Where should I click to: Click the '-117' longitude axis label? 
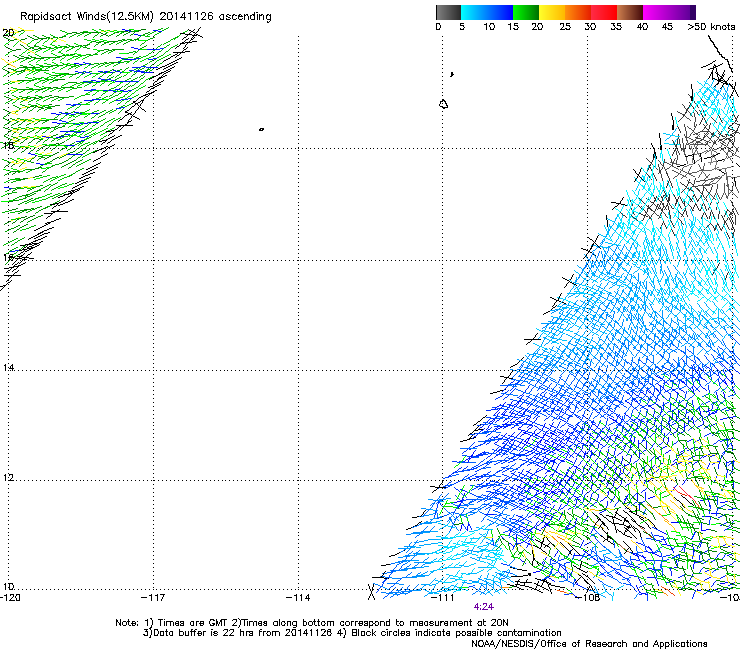pos(153,598)
